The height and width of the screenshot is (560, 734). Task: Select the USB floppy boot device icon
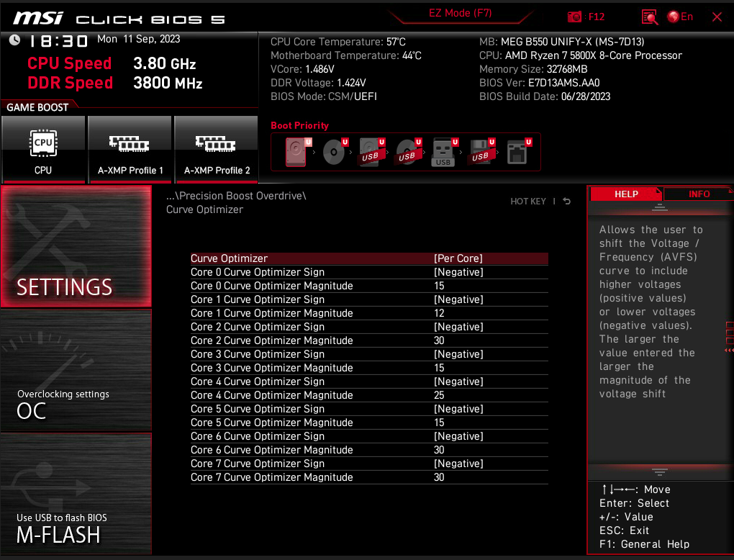click(481, 152)
